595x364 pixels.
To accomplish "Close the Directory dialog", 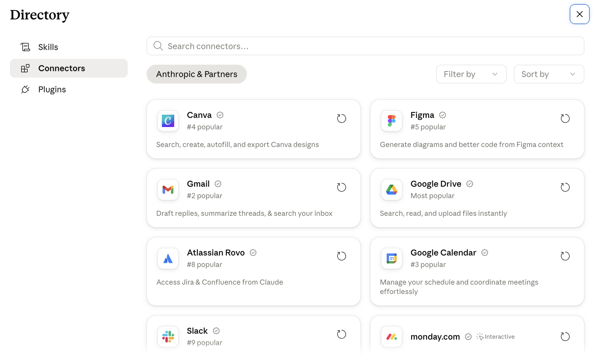I will coord(579,14).
